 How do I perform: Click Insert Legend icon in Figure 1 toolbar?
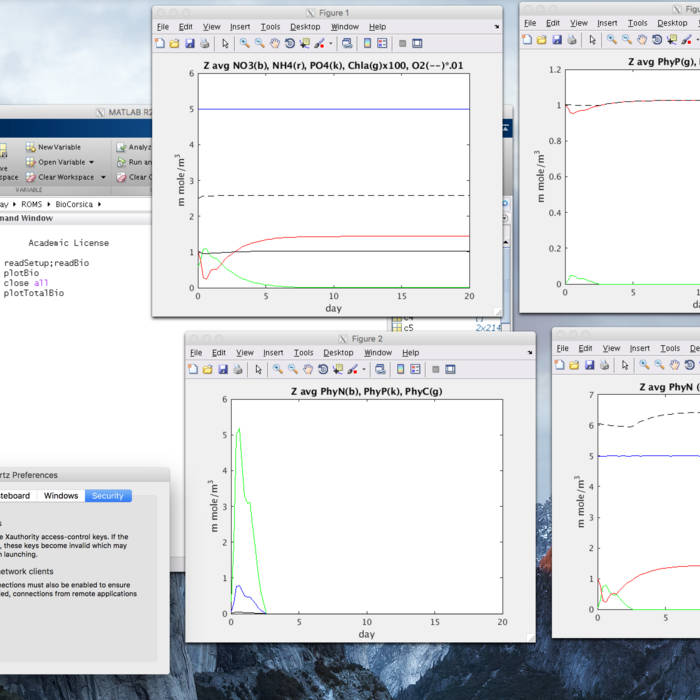pyautogui.click(x=383, y=43)
